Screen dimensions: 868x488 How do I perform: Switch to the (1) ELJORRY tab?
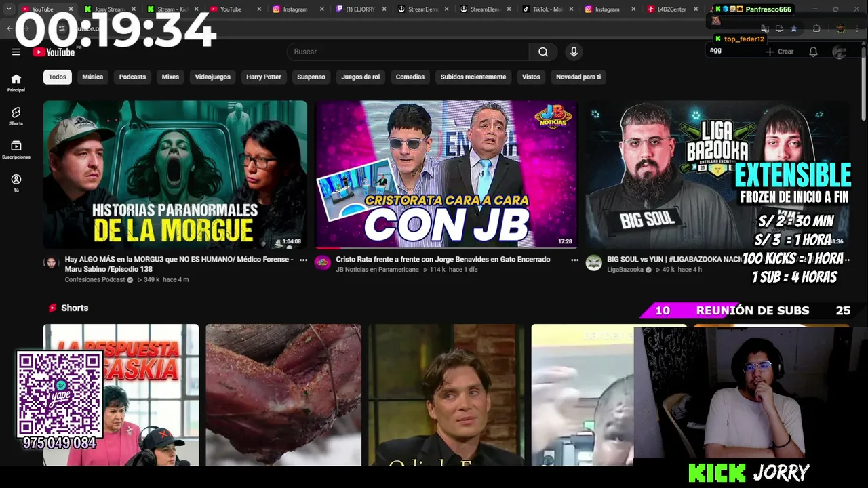pyautogui.click(x=359, y=9)
